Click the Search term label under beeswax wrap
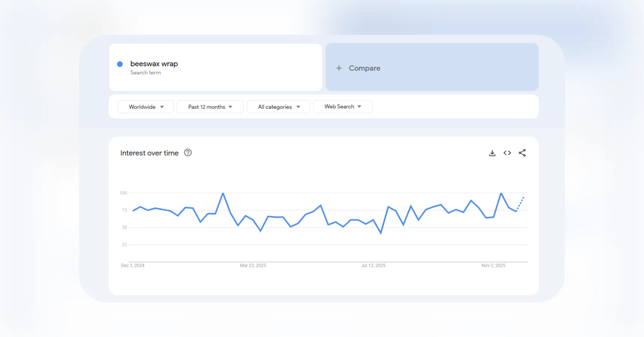Image resolution: width=644 pixels, height=337 pixels. pyautogui.click(x=146, y=72)
